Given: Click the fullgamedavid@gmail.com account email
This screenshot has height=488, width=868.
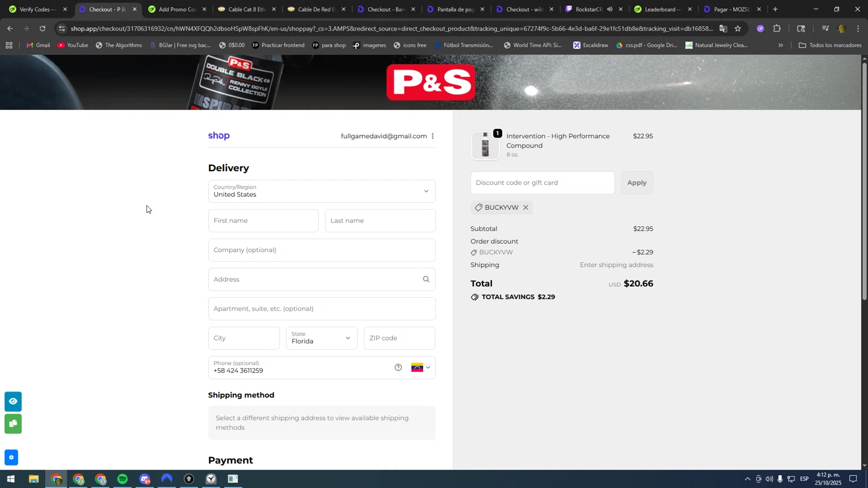Looking at the screenshot, I should tap(384, 136).
